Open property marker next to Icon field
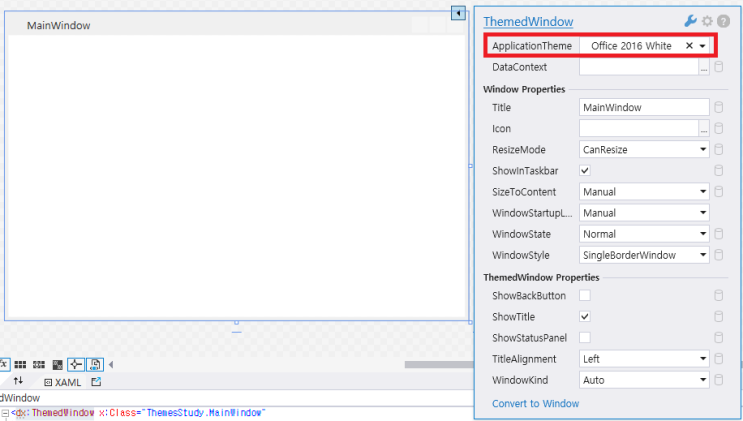Screen dimensions: 743x421 (718, 128)
